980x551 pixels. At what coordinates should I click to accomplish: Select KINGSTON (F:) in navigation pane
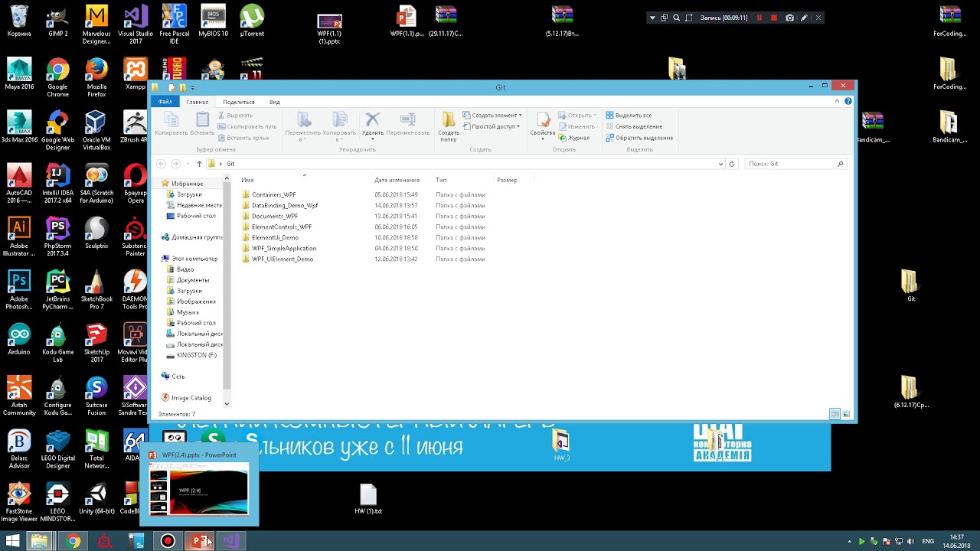[197, 355]
